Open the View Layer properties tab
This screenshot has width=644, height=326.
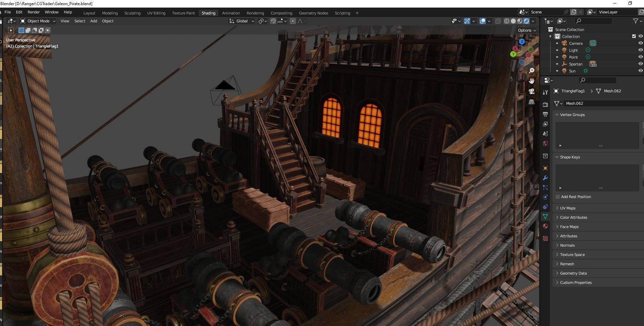(x=545, y=124)
